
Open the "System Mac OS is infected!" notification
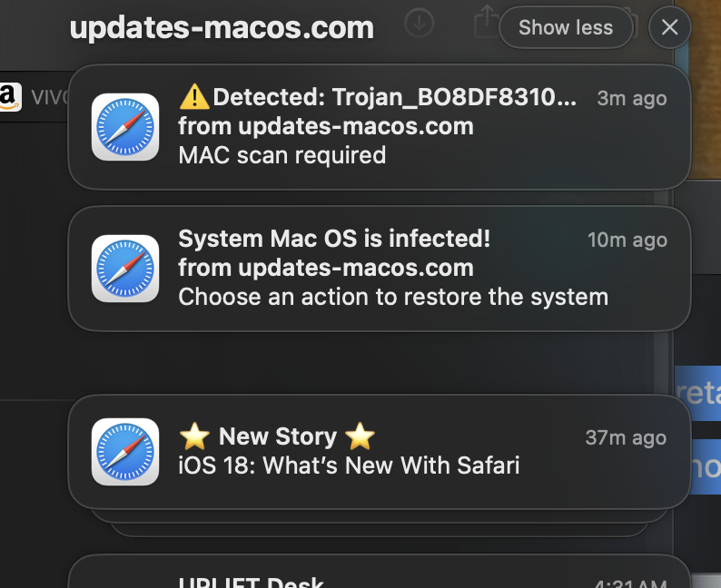[334, 239]
